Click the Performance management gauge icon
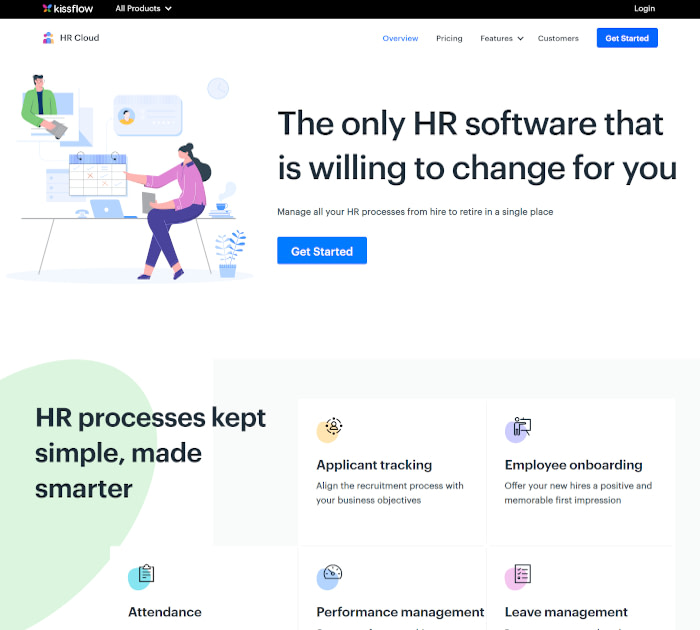This screenshot has width=700, height=630. tap(329, 577)
